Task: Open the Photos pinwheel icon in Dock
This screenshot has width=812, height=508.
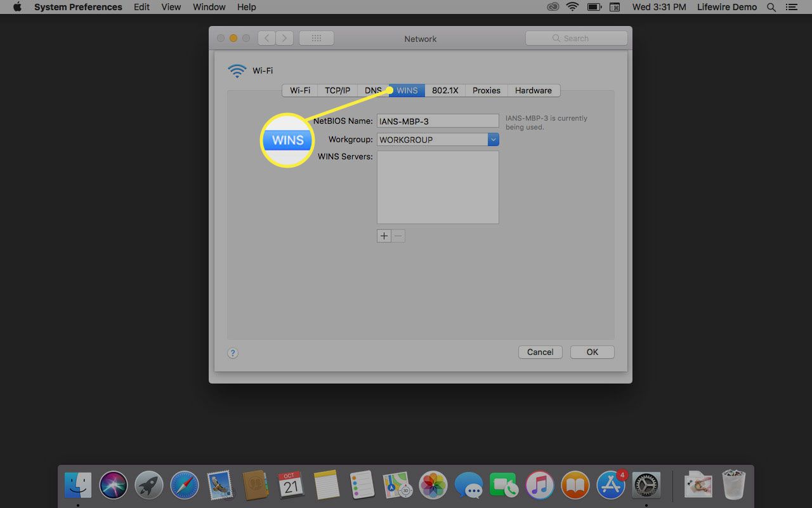Action: point(434,486)
